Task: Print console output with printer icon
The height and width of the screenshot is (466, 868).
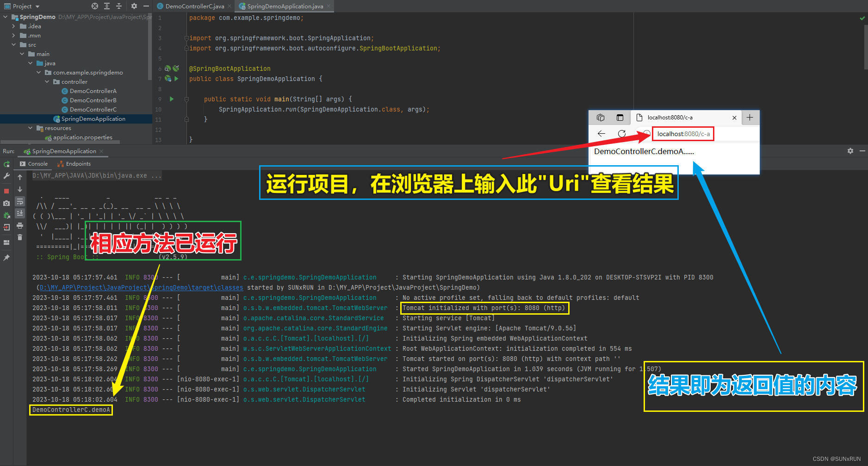Action: [x=20, y=225]
